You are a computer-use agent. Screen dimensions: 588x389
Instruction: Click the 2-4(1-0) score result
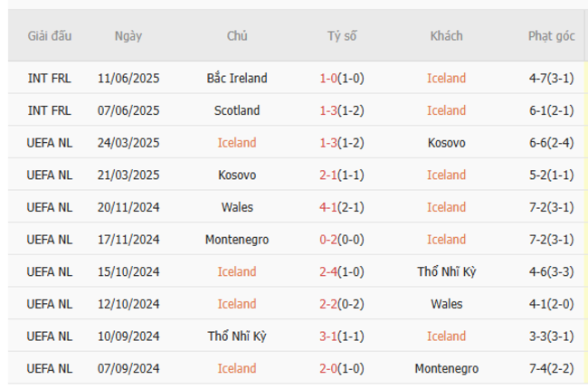pyautogui.click(x=342, y=271)
